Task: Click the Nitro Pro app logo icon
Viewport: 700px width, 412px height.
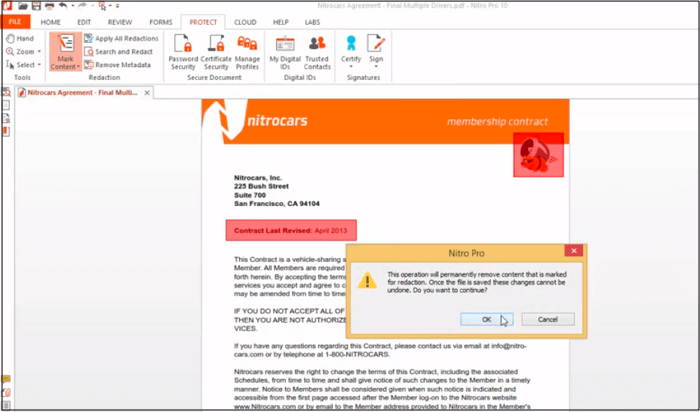Action: click(x=7, y=5)
